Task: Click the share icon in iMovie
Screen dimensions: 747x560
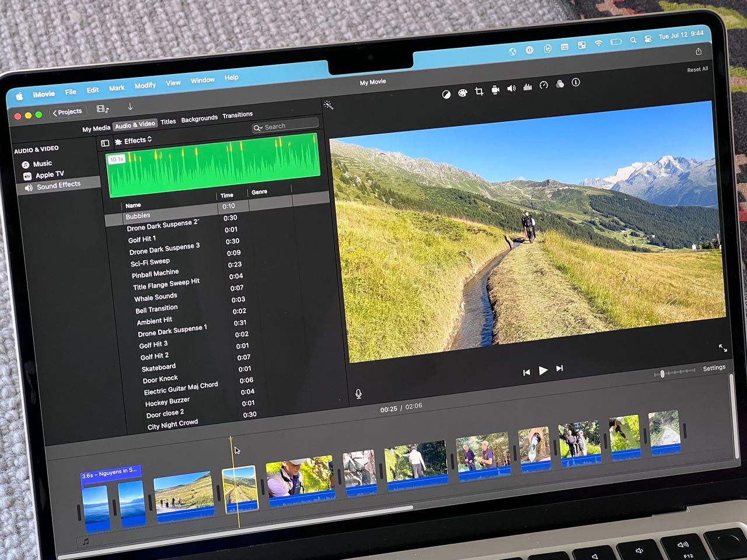Action: pyautogui.click(x=699, y=51)
